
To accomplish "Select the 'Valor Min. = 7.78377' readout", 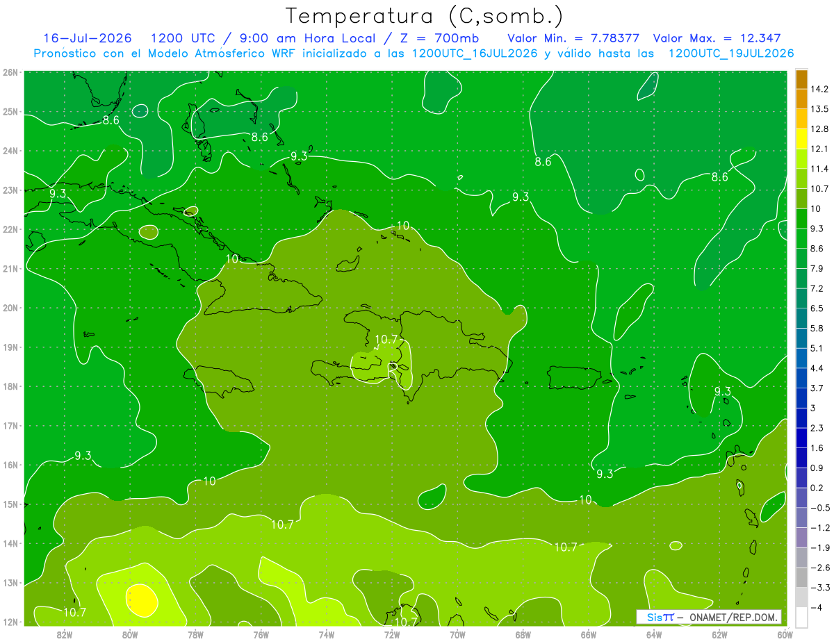I will 574,38.
